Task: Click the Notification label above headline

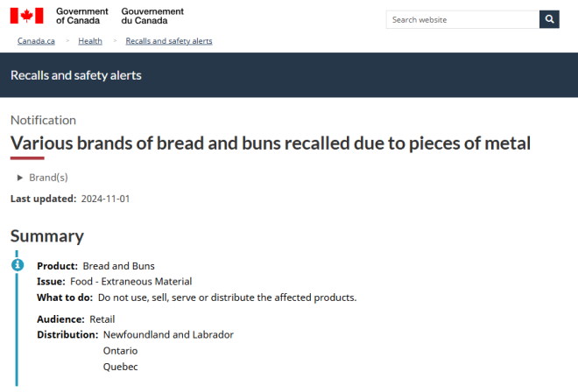Action: point(43,120)
